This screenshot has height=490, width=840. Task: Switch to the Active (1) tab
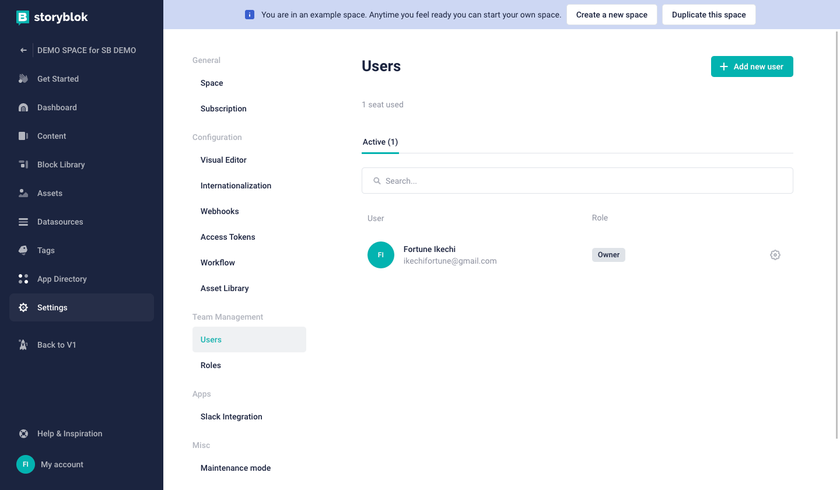pyautogui.click(x=380, y=142)
